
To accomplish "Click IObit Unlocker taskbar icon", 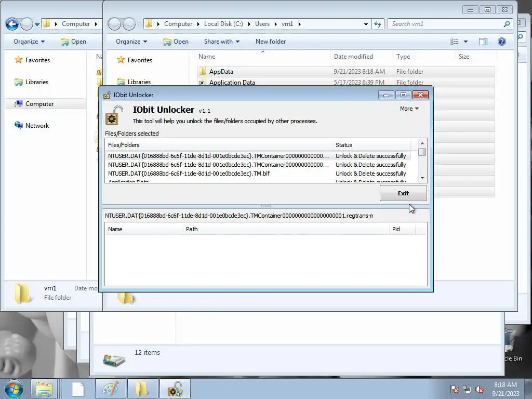I will click(x=175, y=389).
